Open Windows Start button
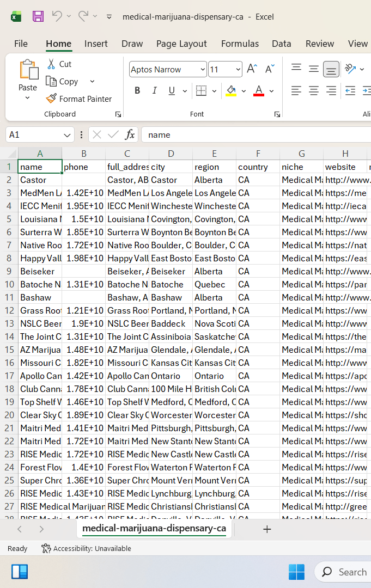 click(x=296, y=572)
